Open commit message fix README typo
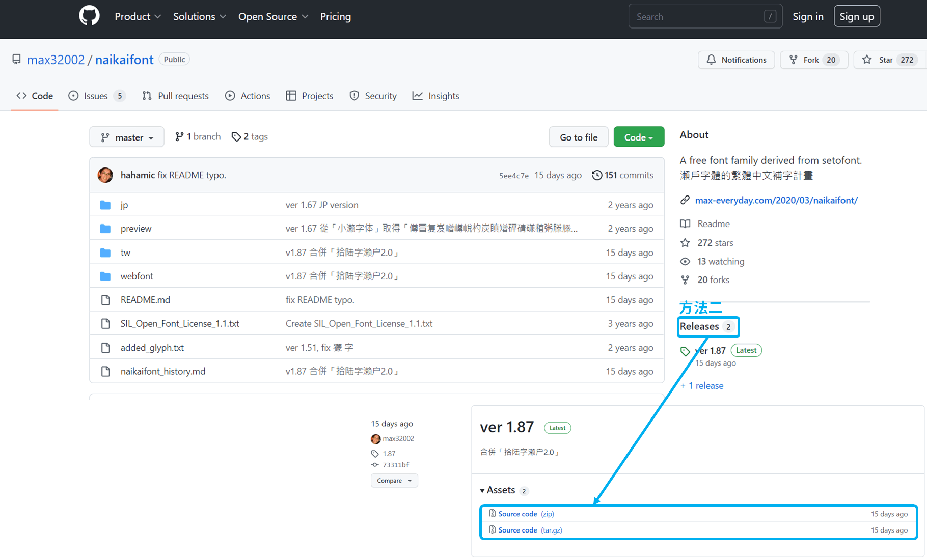Image resolution: width=927 pixels, height=560 pixels. pos(192,175)
